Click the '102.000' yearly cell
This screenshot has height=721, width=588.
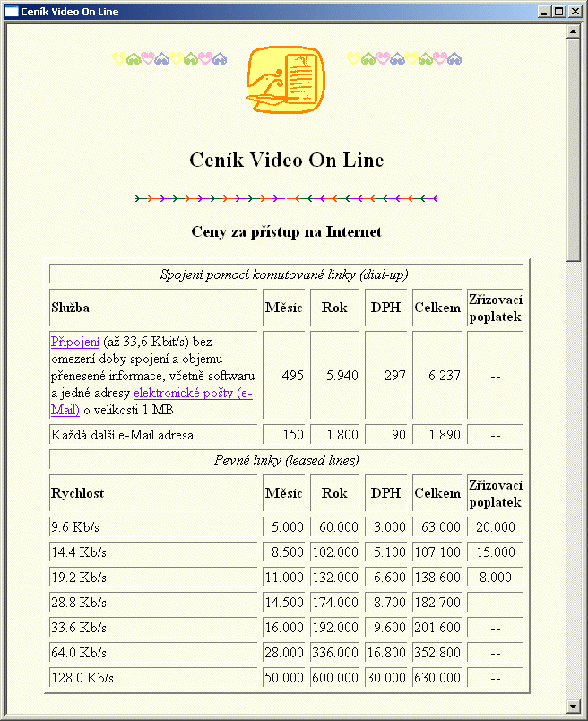click(x=335, y=552)
